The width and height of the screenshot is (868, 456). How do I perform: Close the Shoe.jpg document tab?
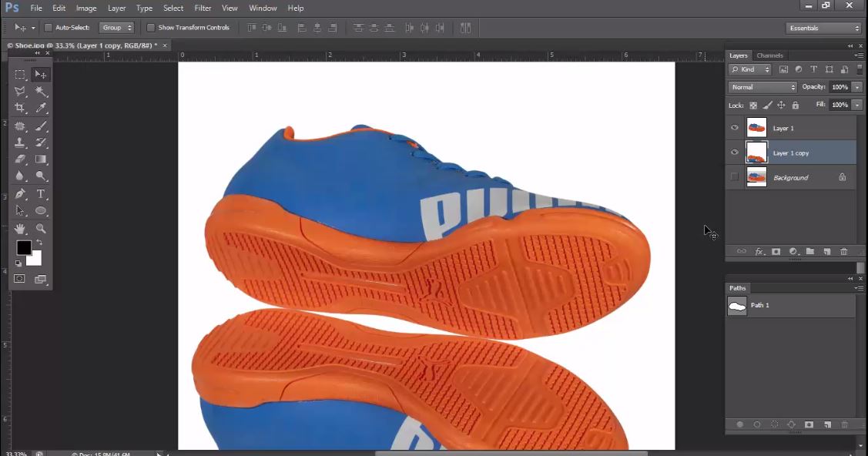[164, 45]
